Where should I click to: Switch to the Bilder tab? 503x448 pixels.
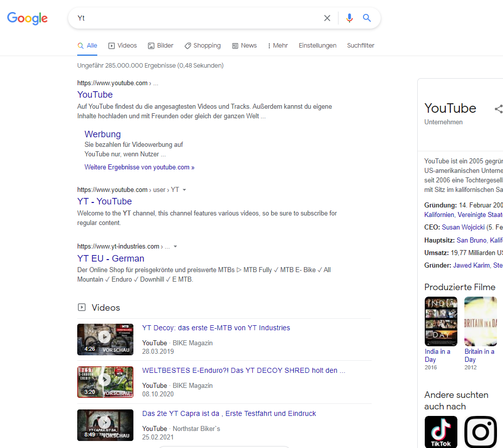pyautogui.click(x=160, y=45)
